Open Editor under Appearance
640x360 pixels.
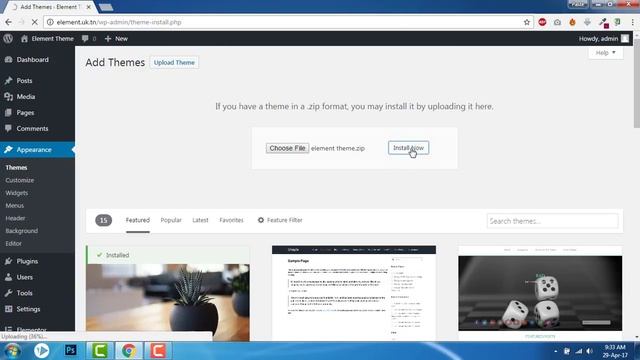13,243
